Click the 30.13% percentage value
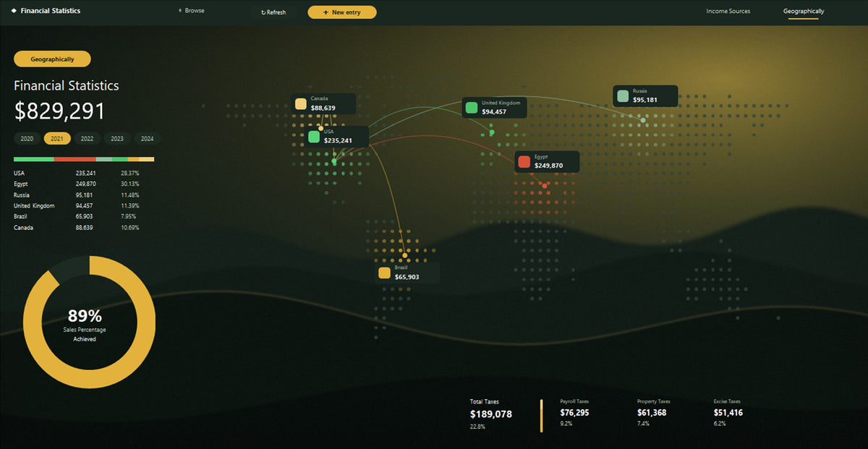 pos(130,184)
